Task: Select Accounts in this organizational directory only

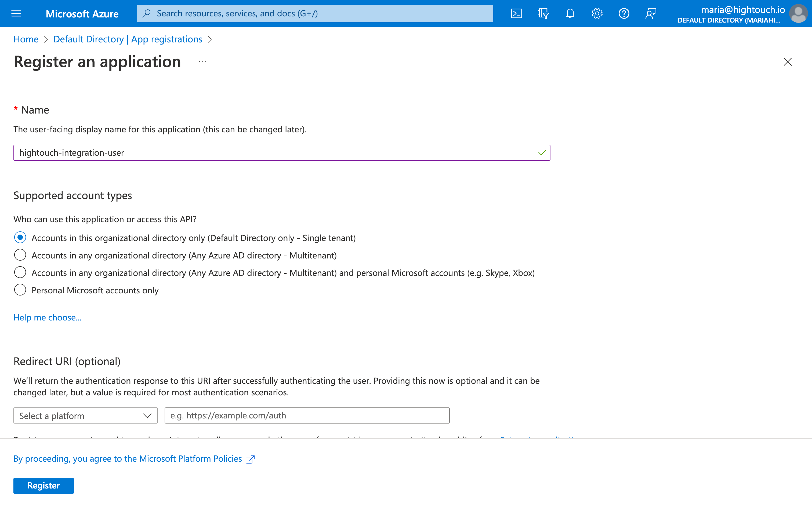Action: 20,238
